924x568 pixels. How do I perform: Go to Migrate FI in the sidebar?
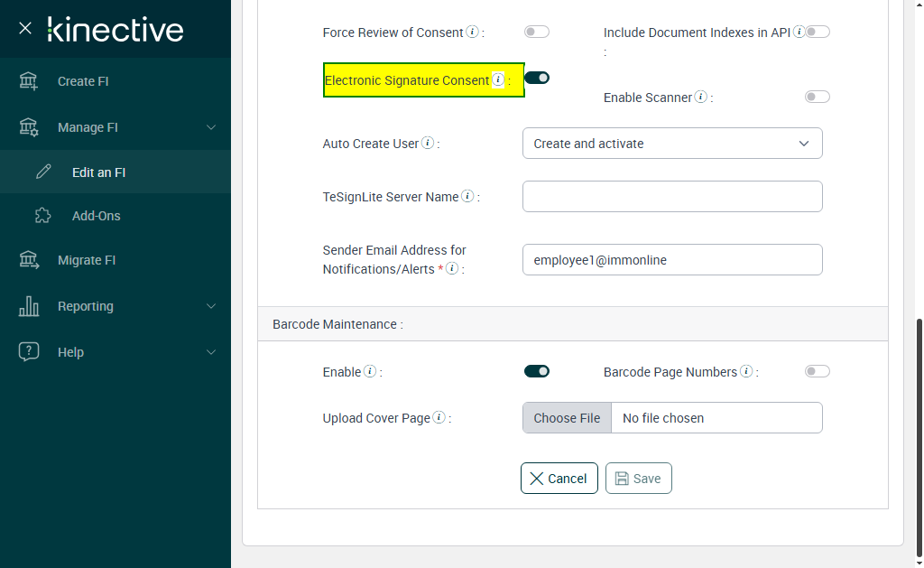click(87, 260)
